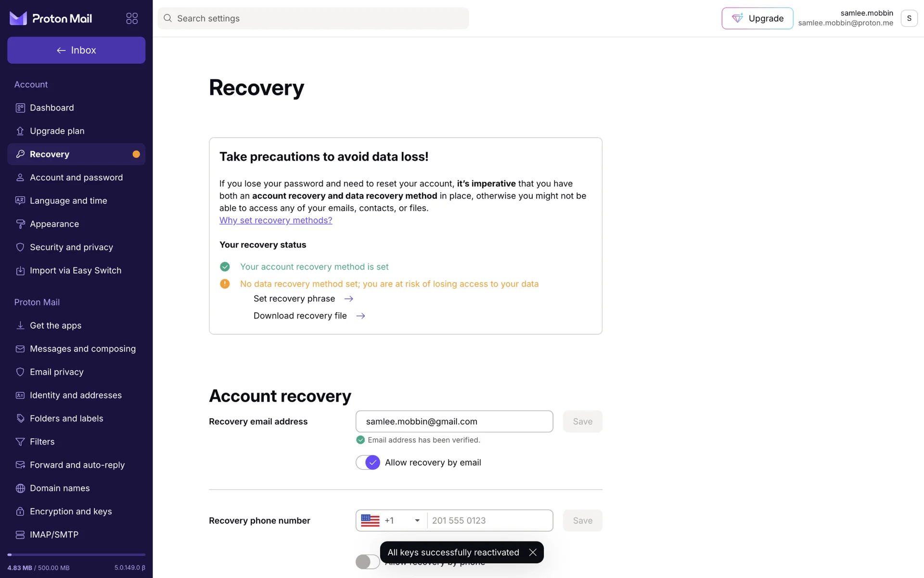Click the search magnifier icon
The height and width of the screenshot is (578, 924).
[167, 18]
